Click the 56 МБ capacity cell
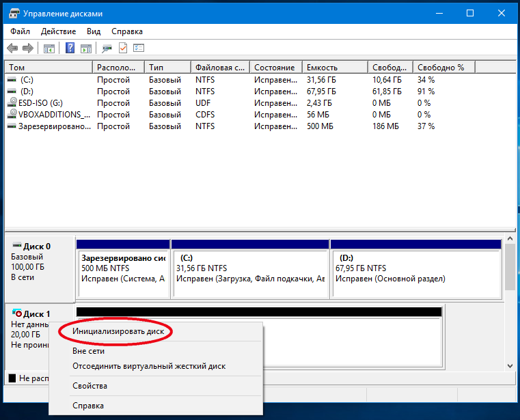The height and width of the screenshot is (420, 520). [x=318, y=115]
